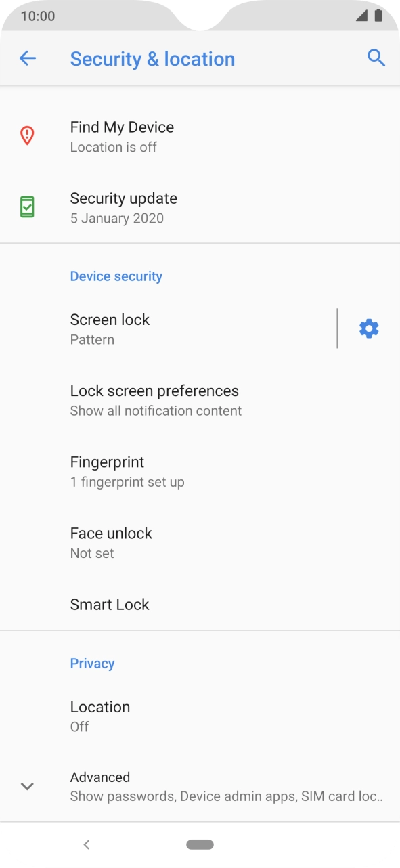Tap the Find My Device location pin icon

coord(26,135)
